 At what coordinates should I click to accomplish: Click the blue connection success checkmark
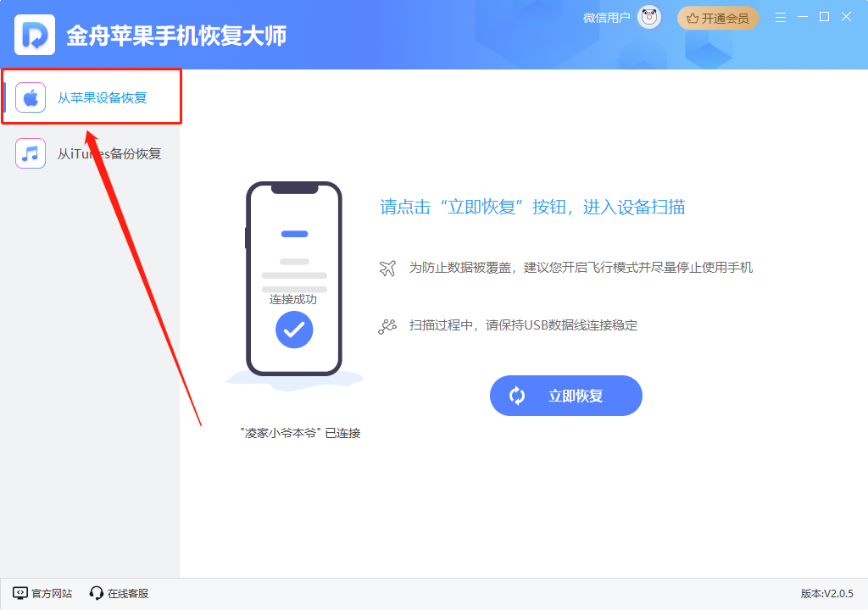294,330
